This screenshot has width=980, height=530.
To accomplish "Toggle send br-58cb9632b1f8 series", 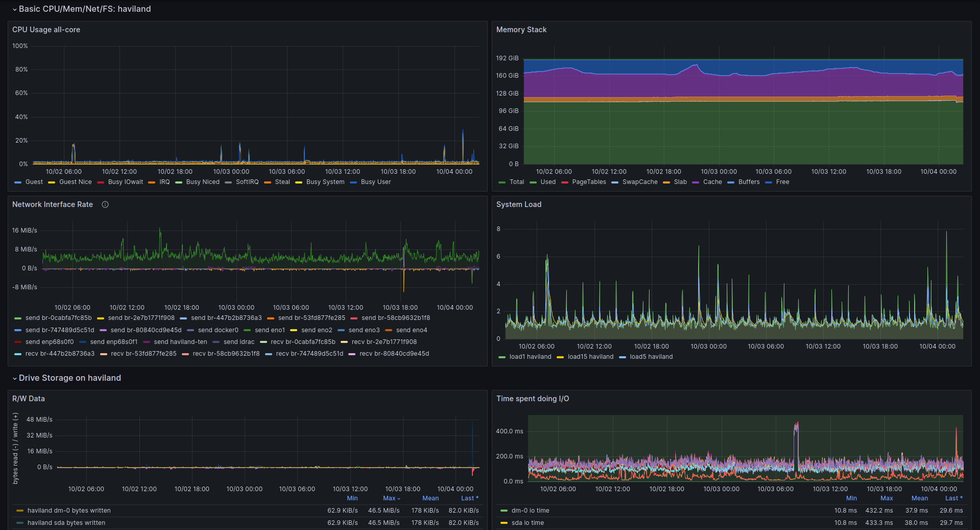I will [396, 318].
